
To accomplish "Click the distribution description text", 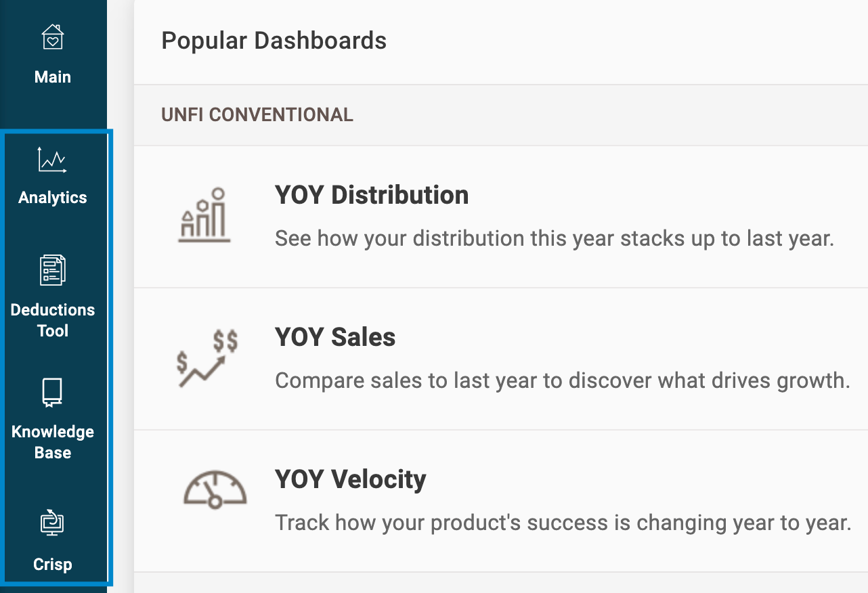I will (x=554, y=238).
